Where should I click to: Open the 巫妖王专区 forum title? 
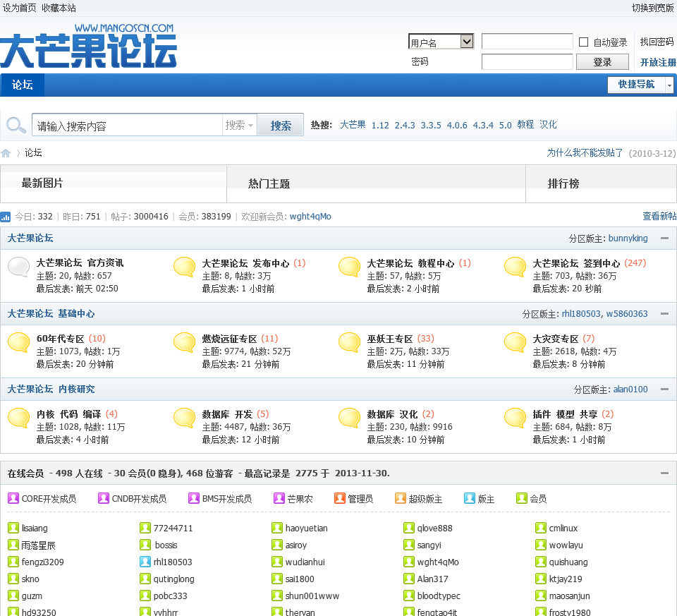pyautogui.click(x=389, y=339)
